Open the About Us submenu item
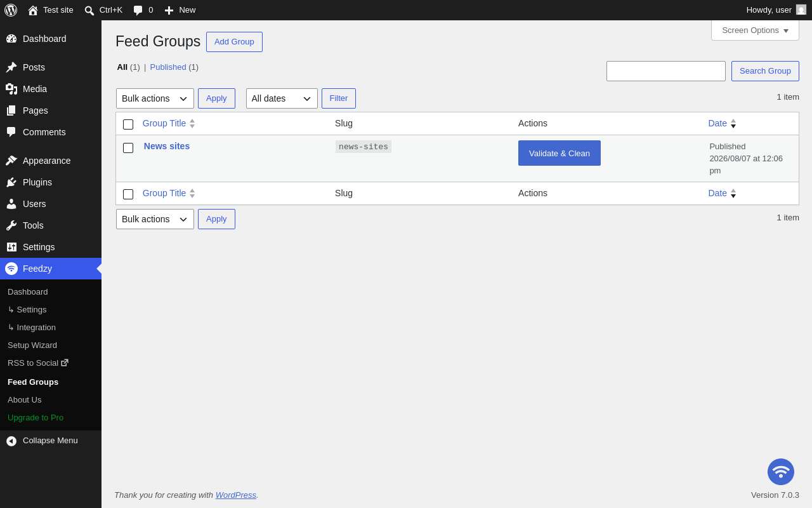Image resolution: width=812 pixels, height=508 pixels. click(x=25, y=399)
